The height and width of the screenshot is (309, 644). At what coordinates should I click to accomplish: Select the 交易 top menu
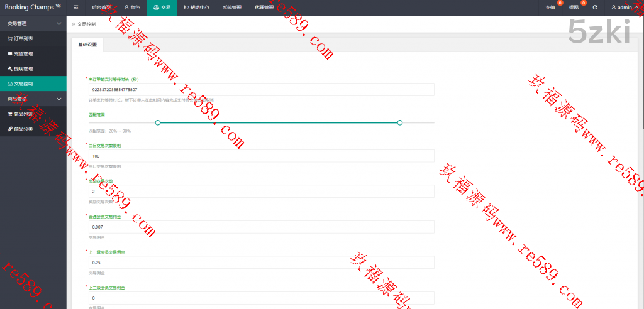click(x=162, y=8)
